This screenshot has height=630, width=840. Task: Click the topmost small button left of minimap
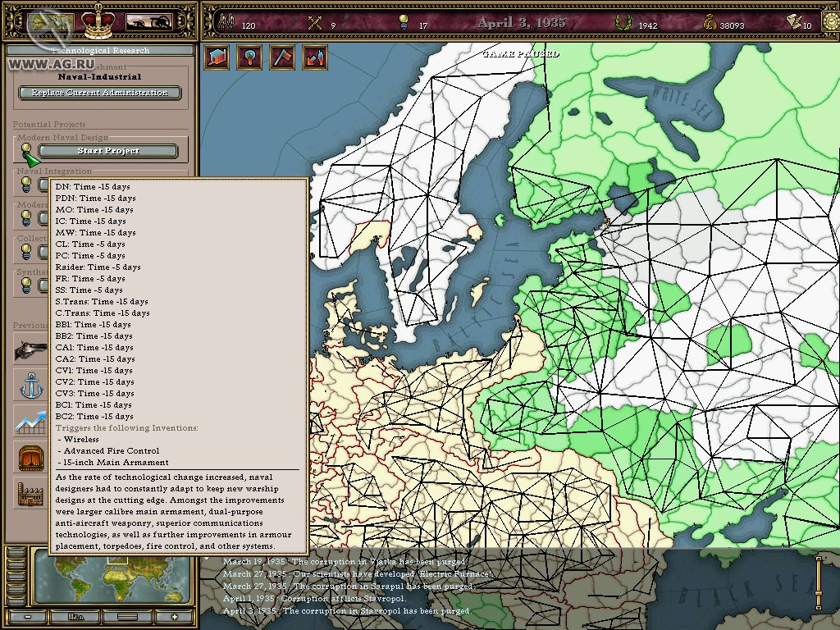[16, 553]
